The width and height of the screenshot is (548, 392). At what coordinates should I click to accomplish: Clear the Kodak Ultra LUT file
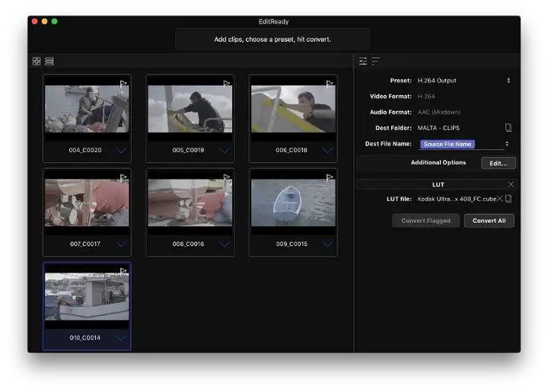coord(500,199)
